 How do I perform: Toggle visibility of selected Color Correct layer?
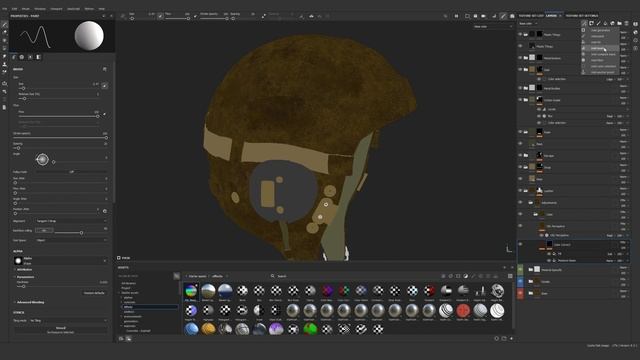pyautogui.click(x=520, y=244)
